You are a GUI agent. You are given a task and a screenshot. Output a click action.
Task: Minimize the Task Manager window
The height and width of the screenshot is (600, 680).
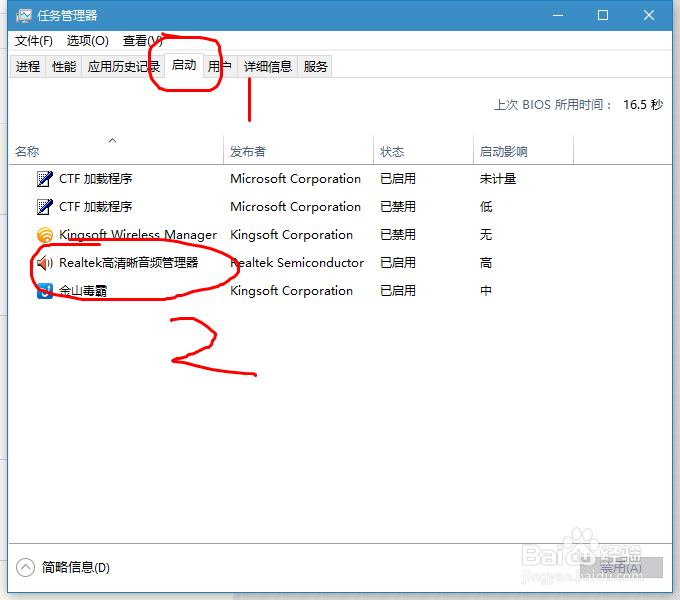pyautogui.click(x=558, y=16)
